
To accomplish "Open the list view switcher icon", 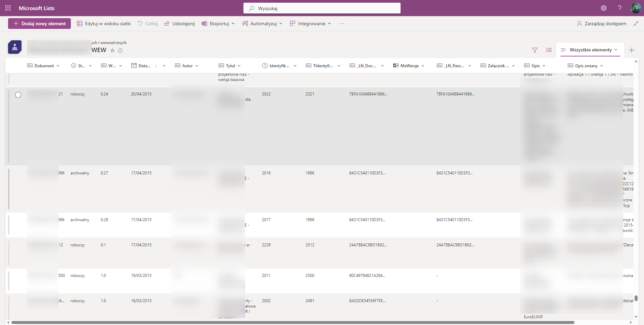I will 549,50.
